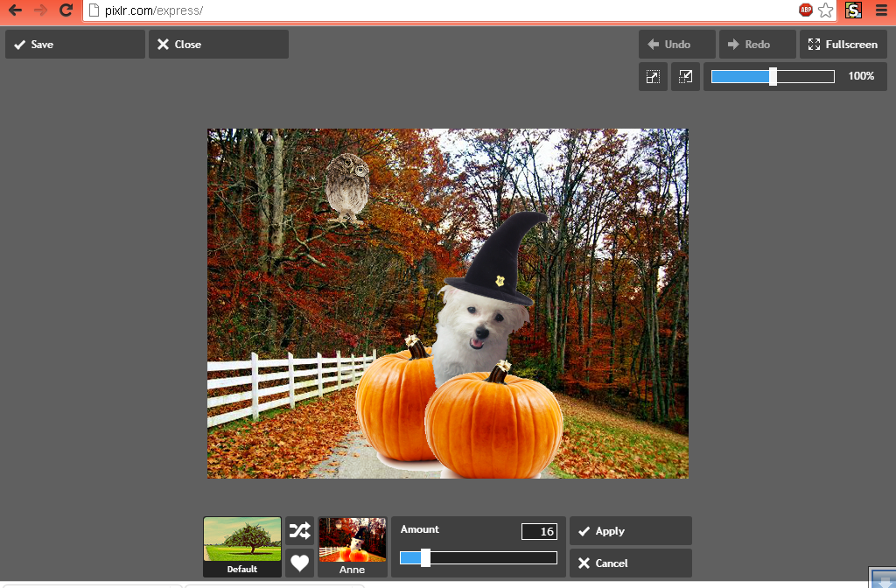This screenshot has width=896, height=588.
Task: Close the current image
Action: 218,44
